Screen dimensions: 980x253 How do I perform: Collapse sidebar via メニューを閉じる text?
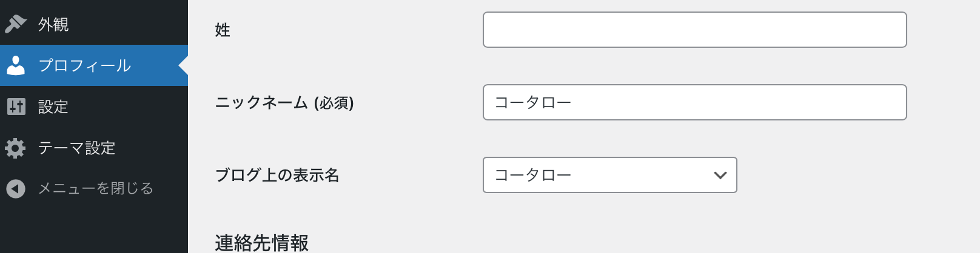(x=95, y=189)
